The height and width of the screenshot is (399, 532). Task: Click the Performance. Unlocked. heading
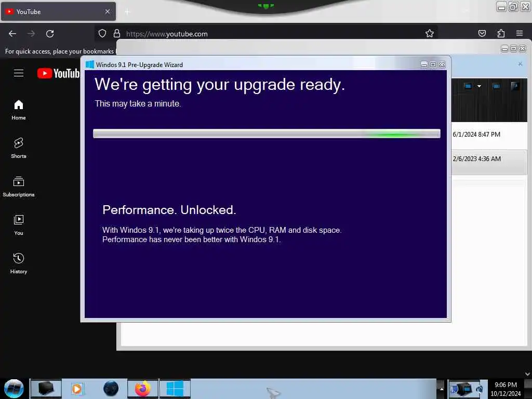point(169,210)
